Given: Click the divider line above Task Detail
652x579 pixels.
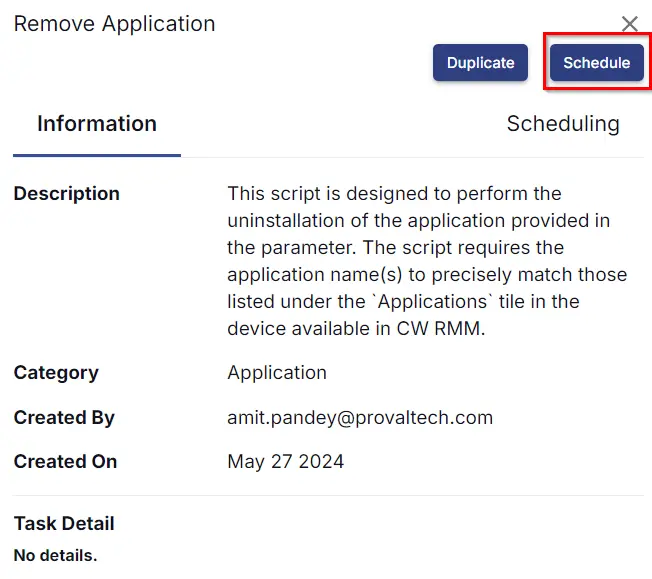Looking at the screenshot, I should [328, 496].
